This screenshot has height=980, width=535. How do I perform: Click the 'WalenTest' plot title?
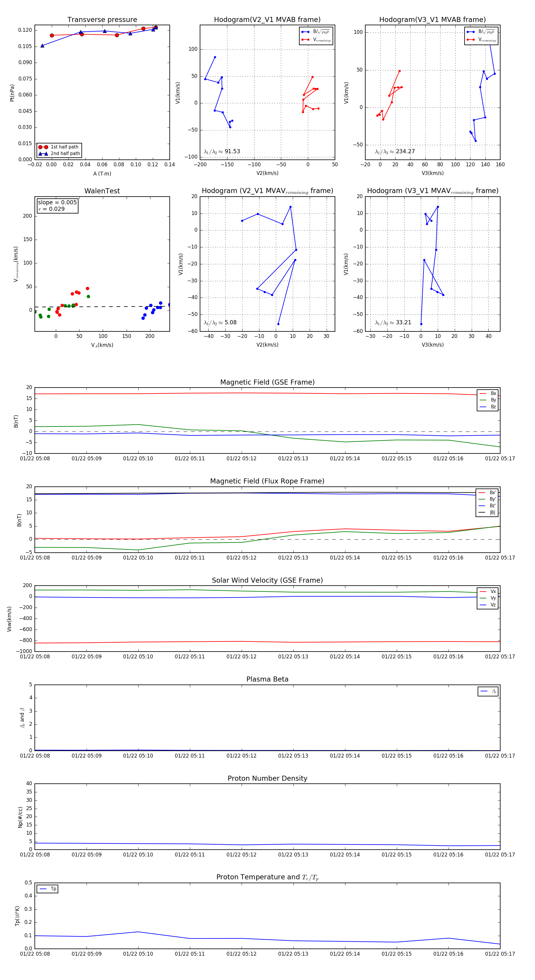pos(102,191)
